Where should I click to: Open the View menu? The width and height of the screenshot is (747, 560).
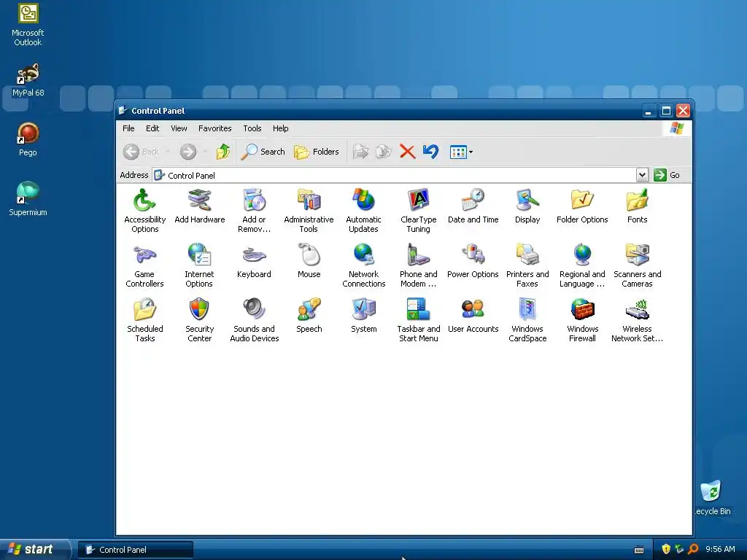click(179, 128)
